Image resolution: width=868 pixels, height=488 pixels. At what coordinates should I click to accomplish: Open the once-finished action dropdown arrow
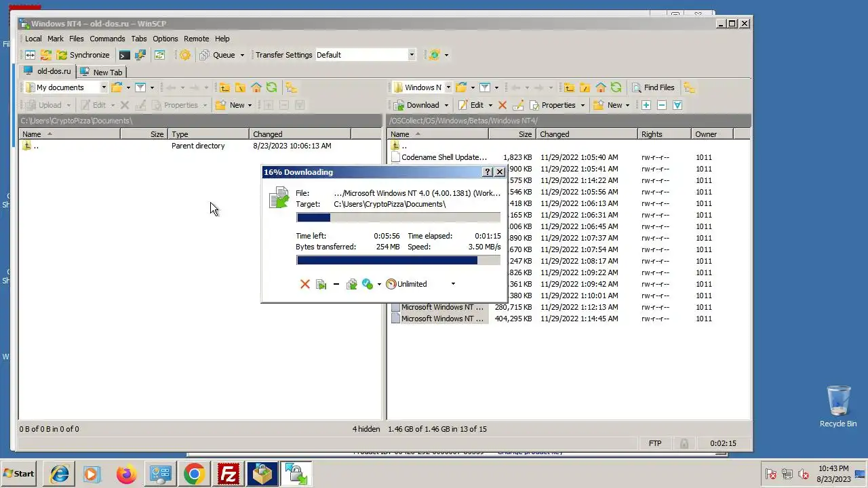pos(379,284)
